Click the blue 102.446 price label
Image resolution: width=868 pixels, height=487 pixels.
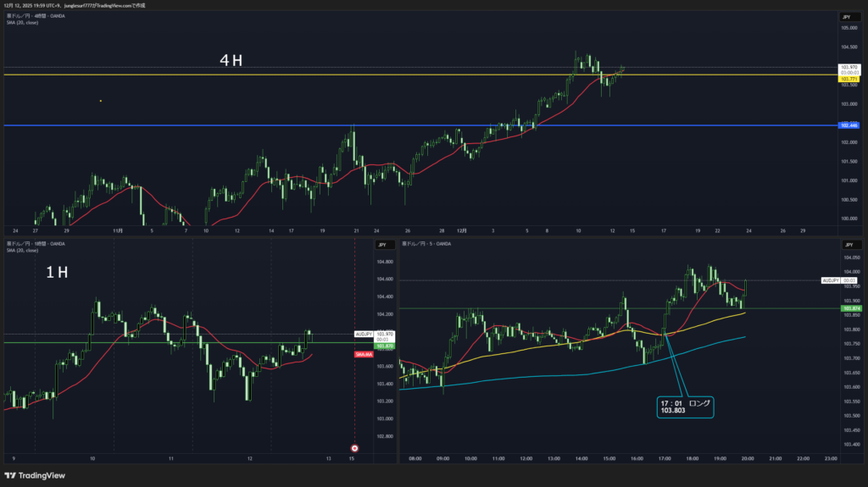pyautogui.click(x=848, y=125)
